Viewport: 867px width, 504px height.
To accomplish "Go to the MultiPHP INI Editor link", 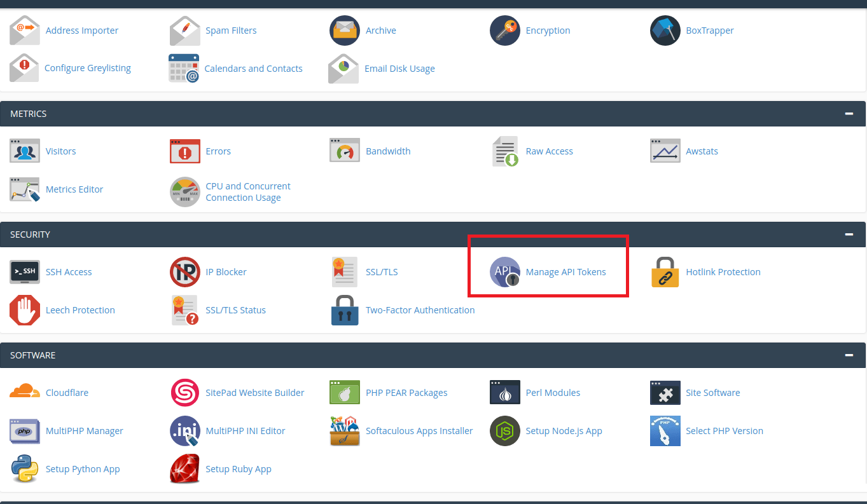I will (245, 431).
